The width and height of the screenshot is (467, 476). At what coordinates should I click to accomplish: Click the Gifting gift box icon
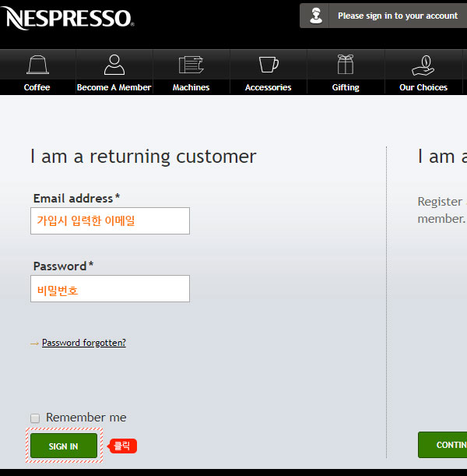tap(346, 65)
